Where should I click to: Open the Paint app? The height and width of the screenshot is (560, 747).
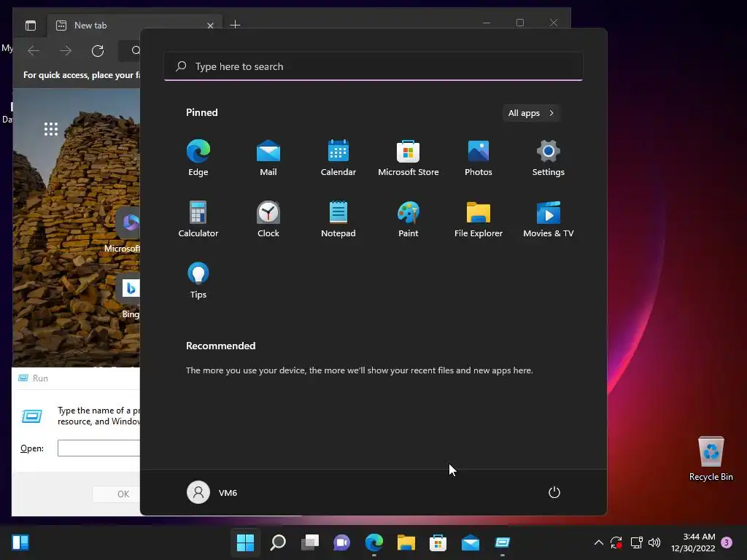[409, 219]
